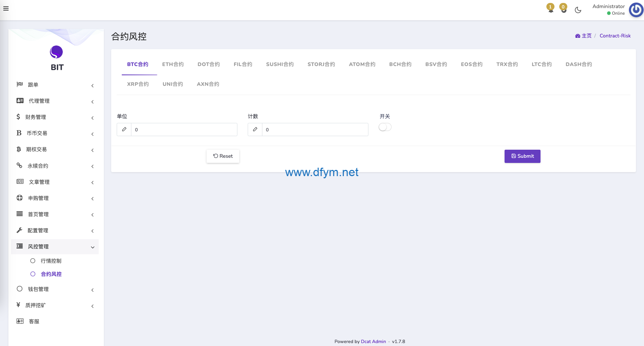644x346 pixels.
Task: Click the dashboard icon next to 主页
Action: [578, 36]
